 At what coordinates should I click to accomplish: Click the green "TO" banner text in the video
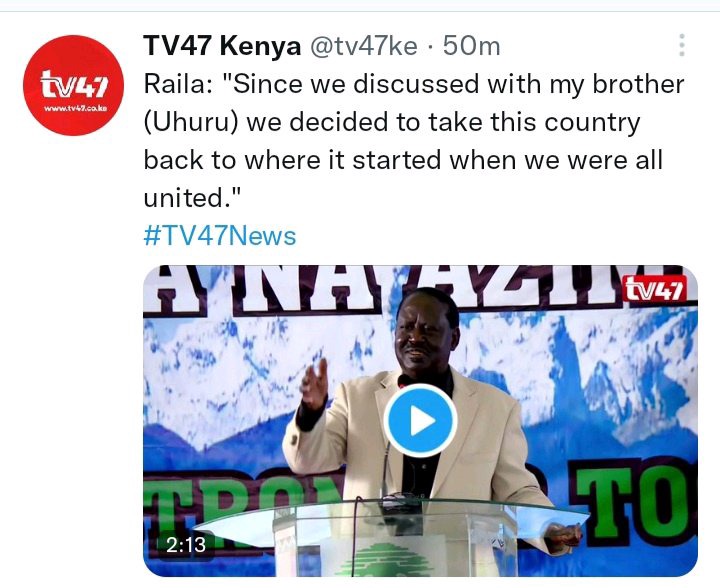click(632, 498)
